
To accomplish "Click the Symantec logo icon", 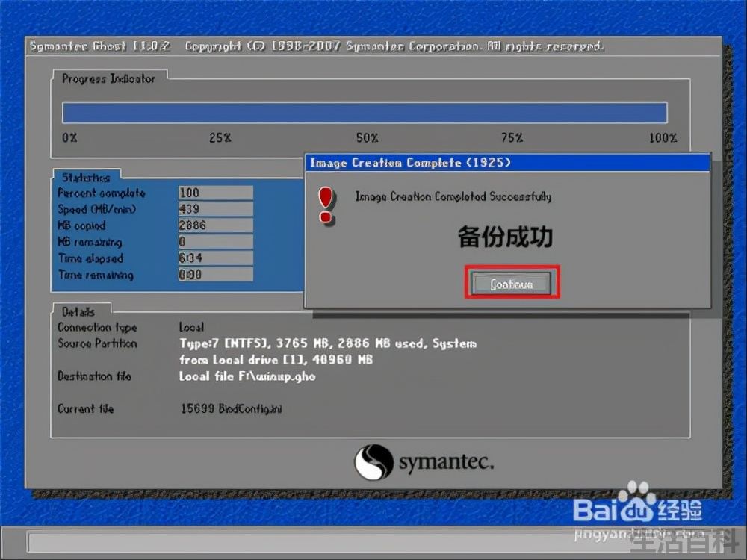I will 373,462.
